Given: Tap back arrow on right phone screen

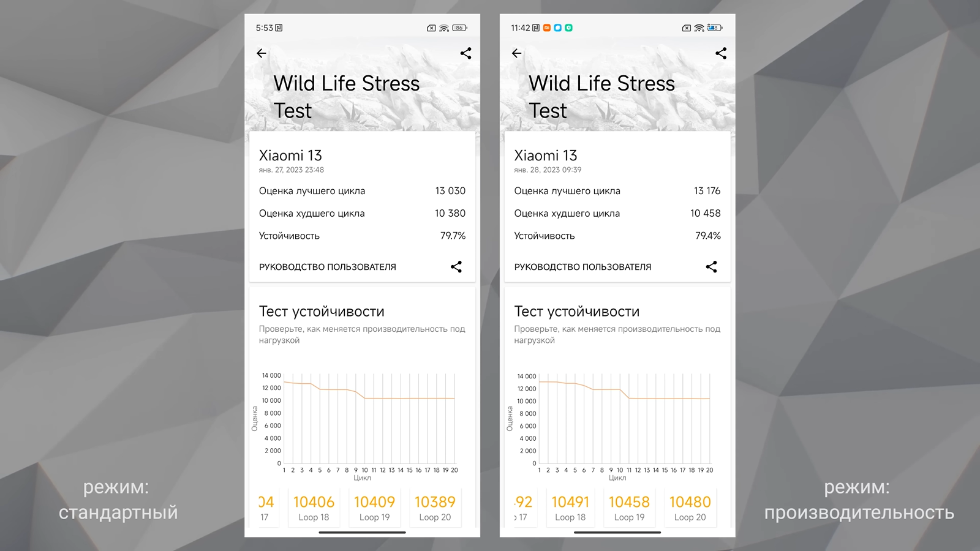Looking at the screenshot, I should [x=517, y=53].
